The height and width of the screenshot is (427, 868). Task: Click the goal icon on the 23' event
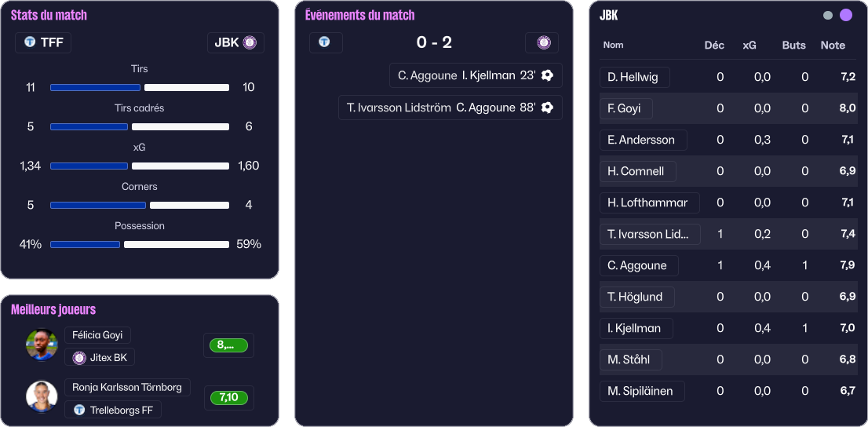[x=548, y=75]
